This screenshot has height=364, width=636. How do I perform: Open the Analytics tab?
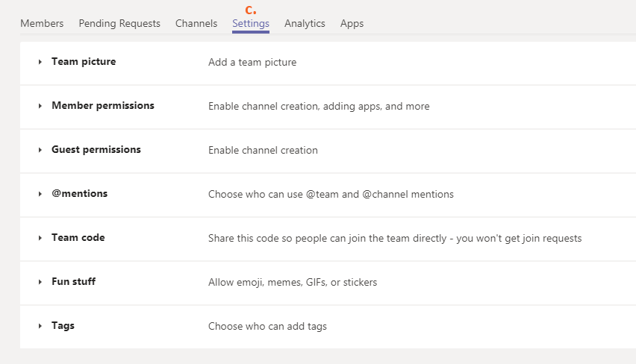[x=305, y=23]
